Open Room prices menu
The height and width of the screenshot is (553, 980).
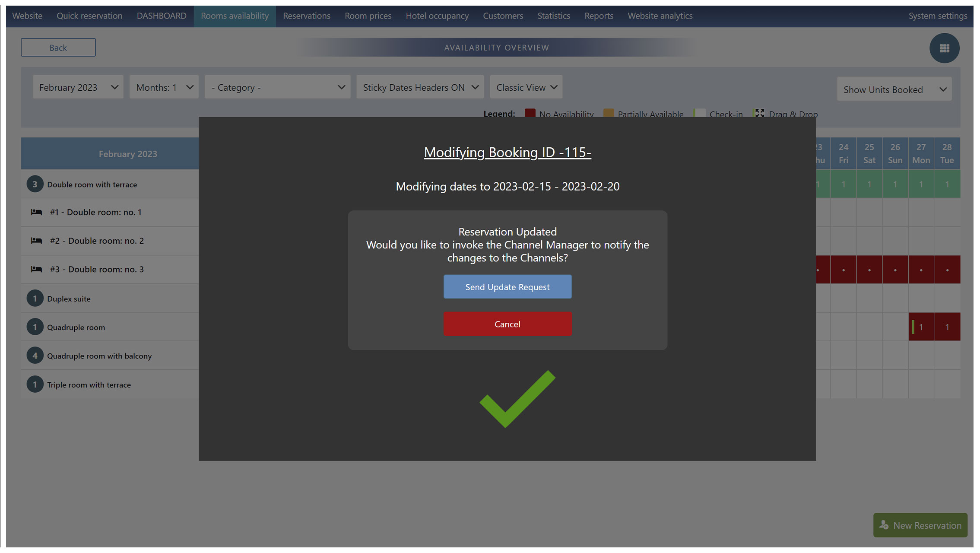pyautogui.click(x=368, y=16)
